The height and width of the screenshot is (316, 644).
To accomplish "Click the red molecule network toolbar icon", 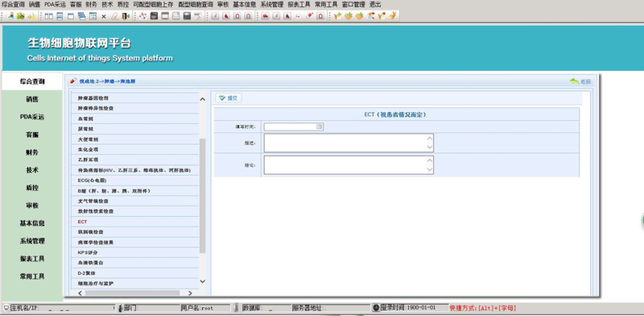I will pos(143,16).
